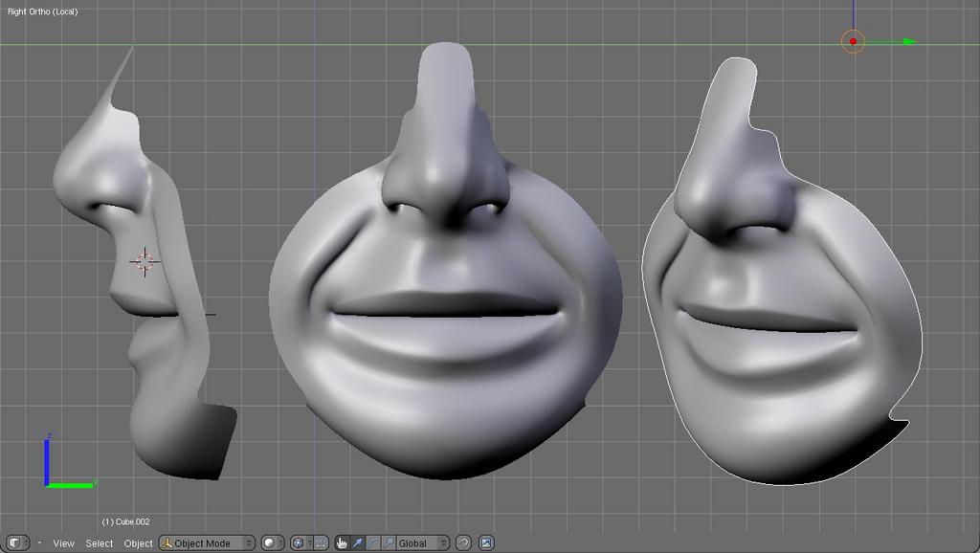Image resolution: width=980 pixels, height=553 pixels.
Task: Toggle the 3D manipulator hand icon
Action: 342,542
